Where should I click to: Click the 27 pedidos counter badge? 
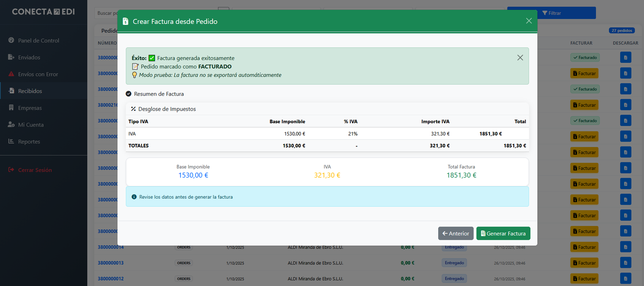(622, 31)
